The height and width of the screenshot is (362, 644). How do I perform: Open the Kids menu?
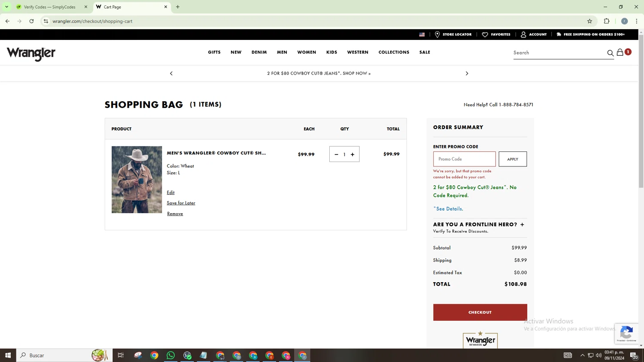pyautogui.click(x=332, y=52)
